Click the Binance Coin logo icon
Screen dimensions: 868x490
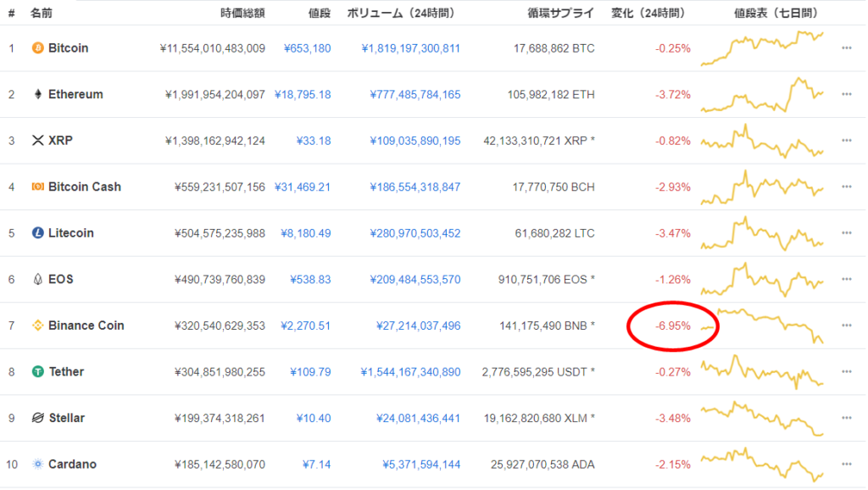click(x=37, y=326)
